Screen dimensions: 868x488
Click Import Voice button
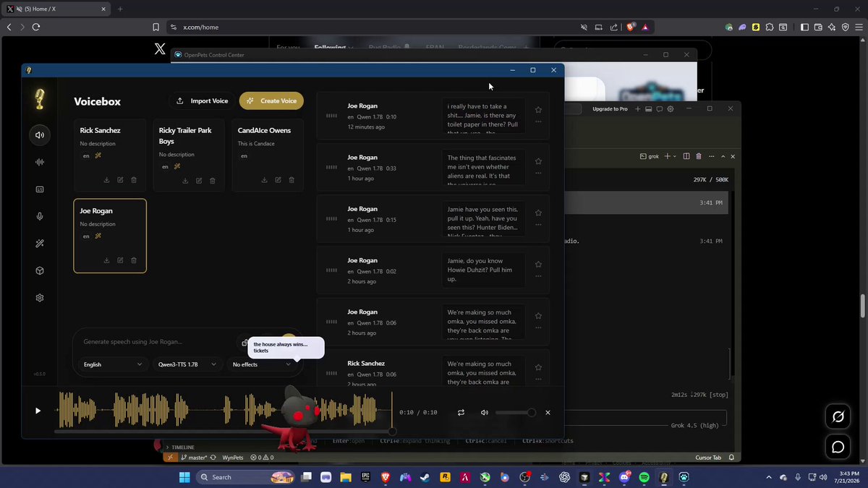202,100
